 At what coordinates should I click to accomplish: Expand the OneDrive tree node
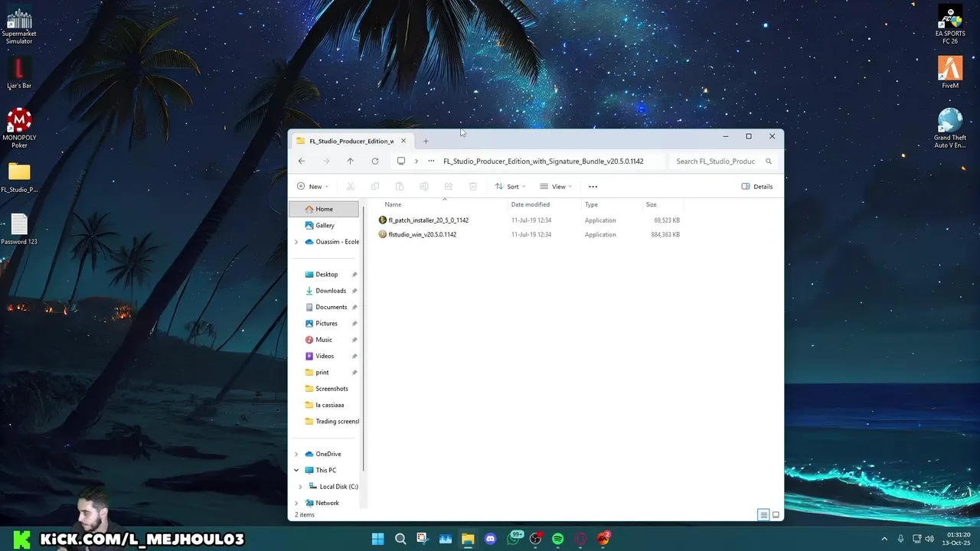pyautogui.click(x=296, y=454)
